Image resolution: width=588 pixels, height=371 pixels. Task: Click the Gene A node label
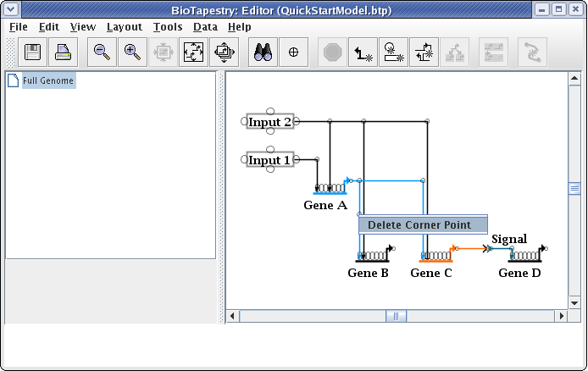(325, 205)
